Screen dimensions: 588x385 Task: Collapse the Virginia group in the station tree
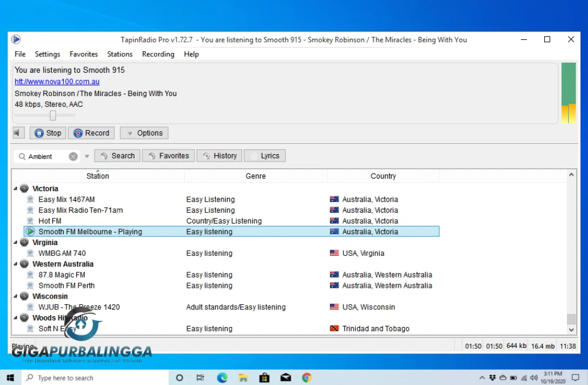(15, 243)
